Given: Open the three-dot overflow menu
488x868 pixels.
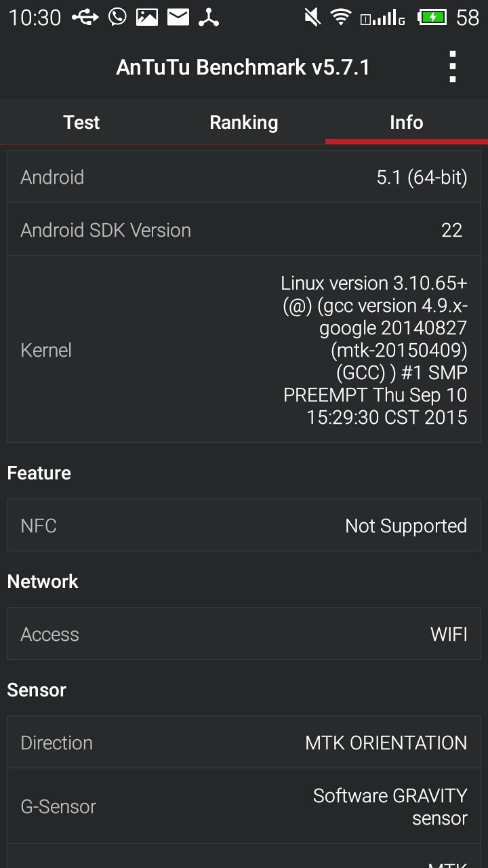Looking at the screenshot, I should coord(452,67).
